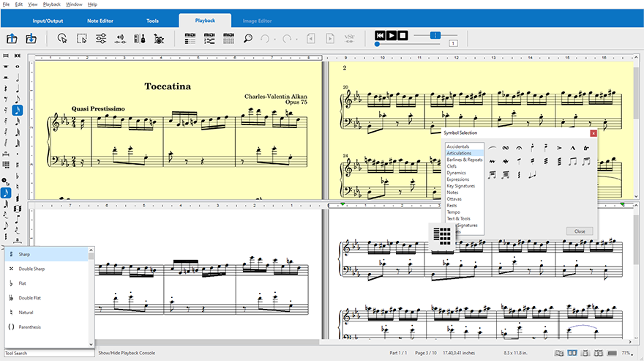Click Close button in Symbol Selection

coord(580,231)
